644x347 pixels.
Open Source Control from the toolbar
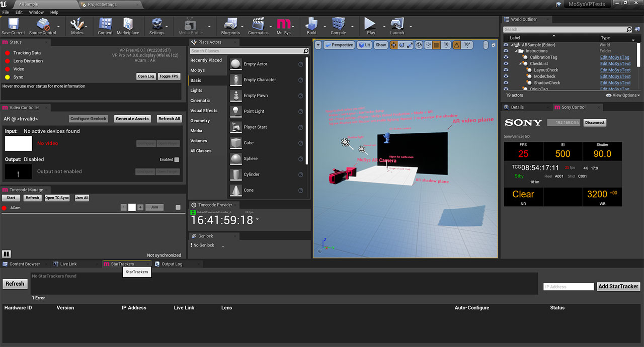click(43, 26)
